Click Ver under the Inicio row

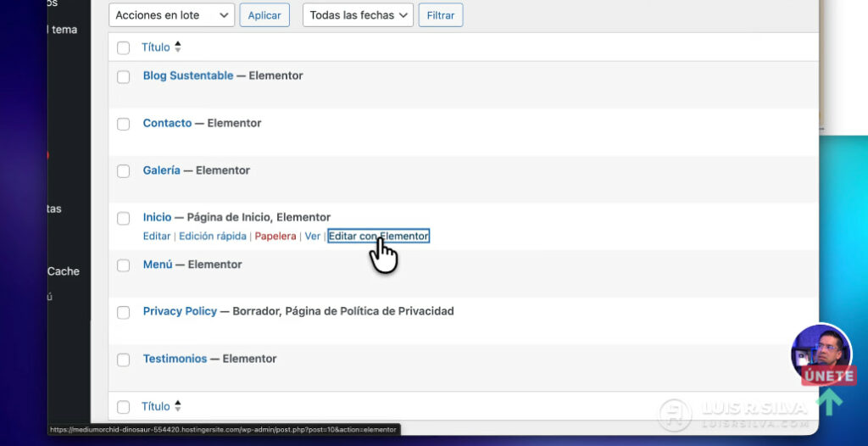point(313,236)
